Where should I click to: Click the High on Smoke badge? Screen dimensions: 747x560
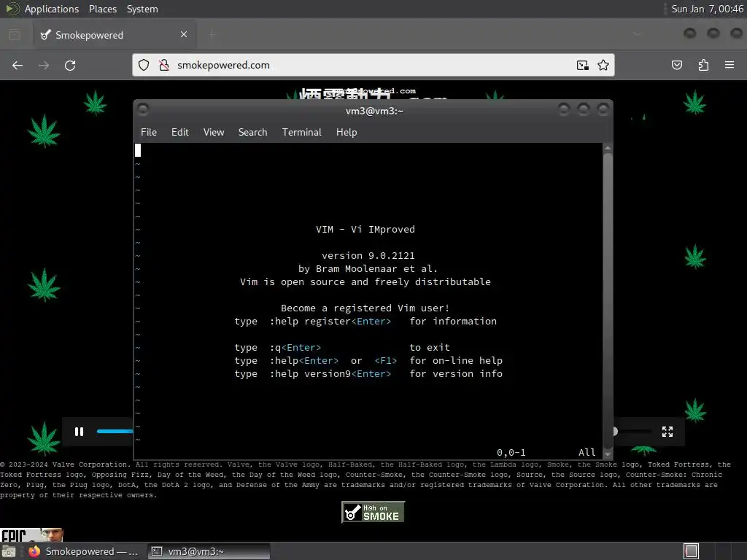373,512
